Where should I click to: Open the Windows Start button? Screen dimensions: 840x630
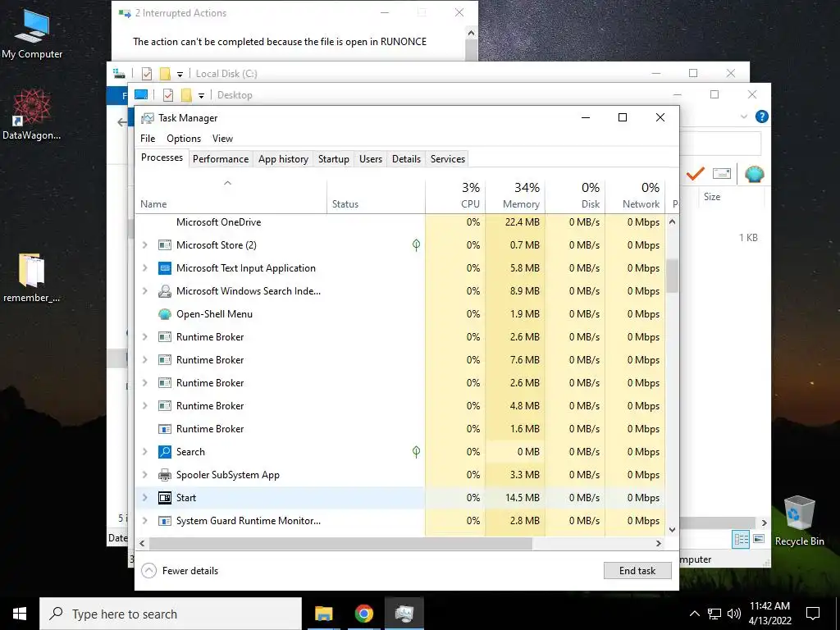20,614
